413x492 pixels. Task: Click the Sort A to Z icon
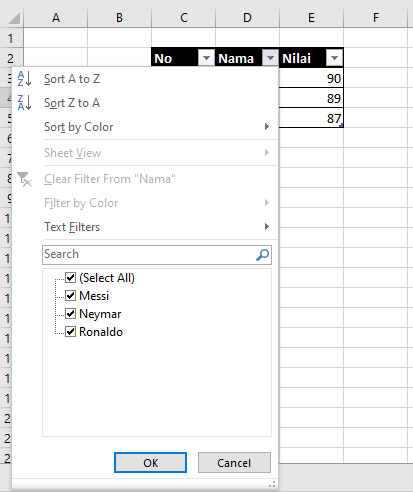pyautogui.click(x=25, y=79)
